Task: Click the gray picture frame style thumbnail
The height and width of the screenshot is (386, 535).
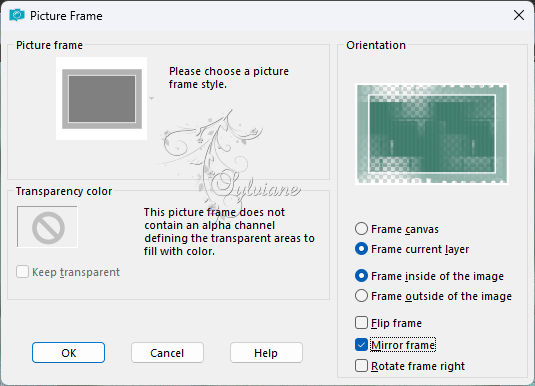Action: coord(102,99)
